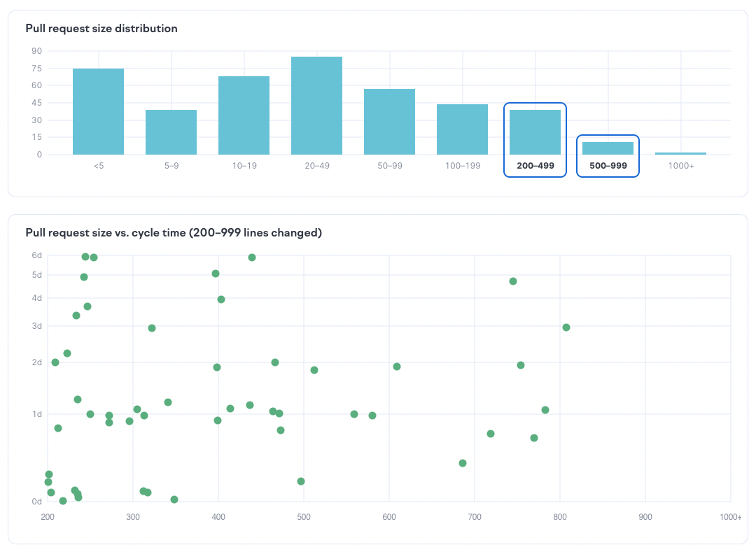The image size is (756, 552).
Task: Select the dot near 497 lines, below 1d
Action: pos(301,481)
